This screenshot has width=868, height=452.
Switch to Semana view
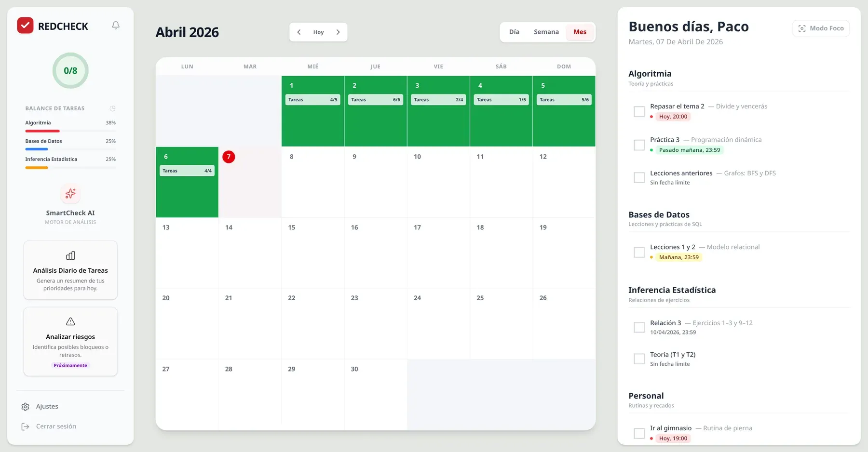tap(546, 32)
